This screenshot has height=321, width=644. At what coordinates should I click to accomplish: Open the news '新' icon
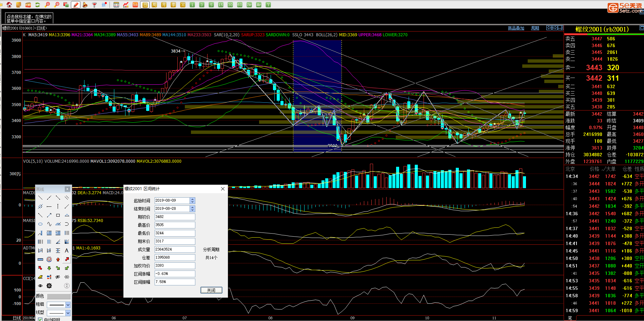(x=104, y=5)
